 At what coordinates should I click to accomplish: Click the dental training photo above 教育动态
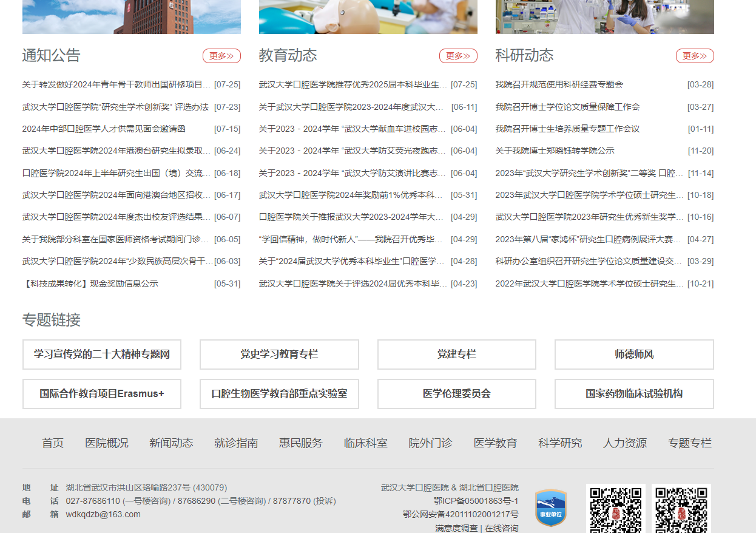368,16
